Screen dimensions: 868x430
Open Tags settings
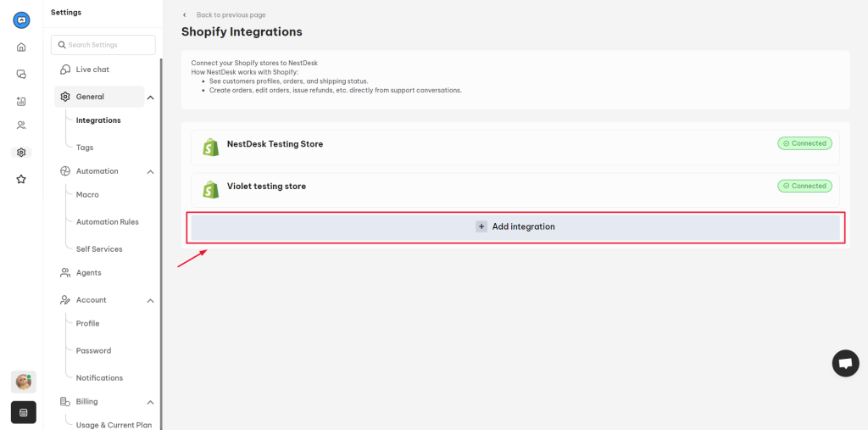[85, 148]
